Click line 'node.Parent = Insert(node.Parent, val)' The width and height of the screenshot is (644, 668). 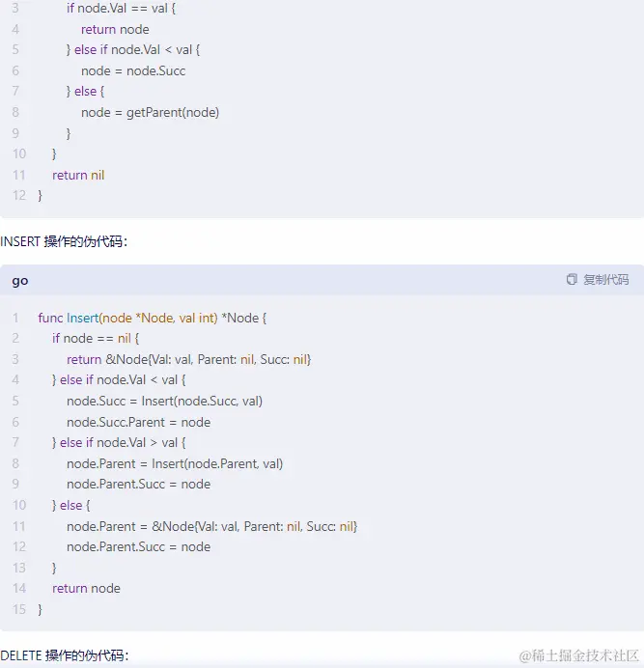(x=175, y=464)
